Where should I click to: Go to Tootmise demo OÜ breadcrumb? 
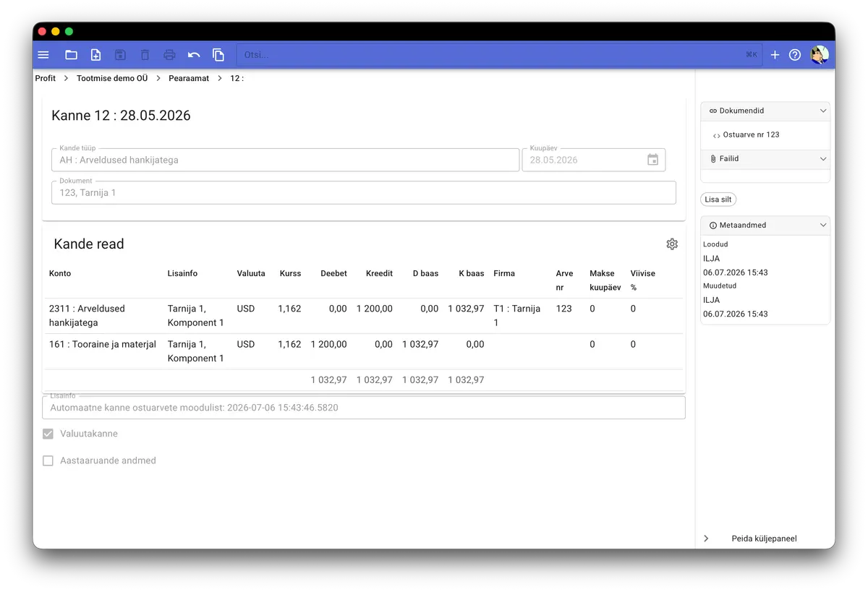tap(112, 78)
